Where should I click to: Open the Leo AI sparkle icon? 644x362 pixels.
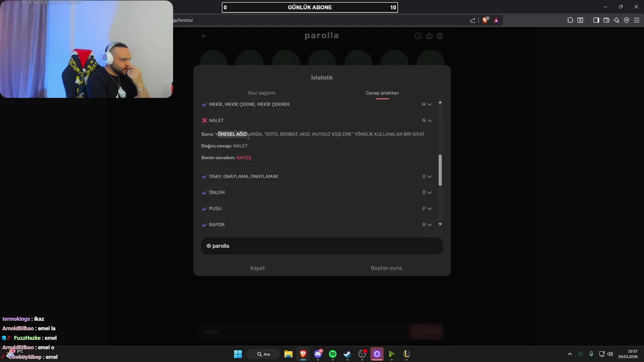pos(616,20)
